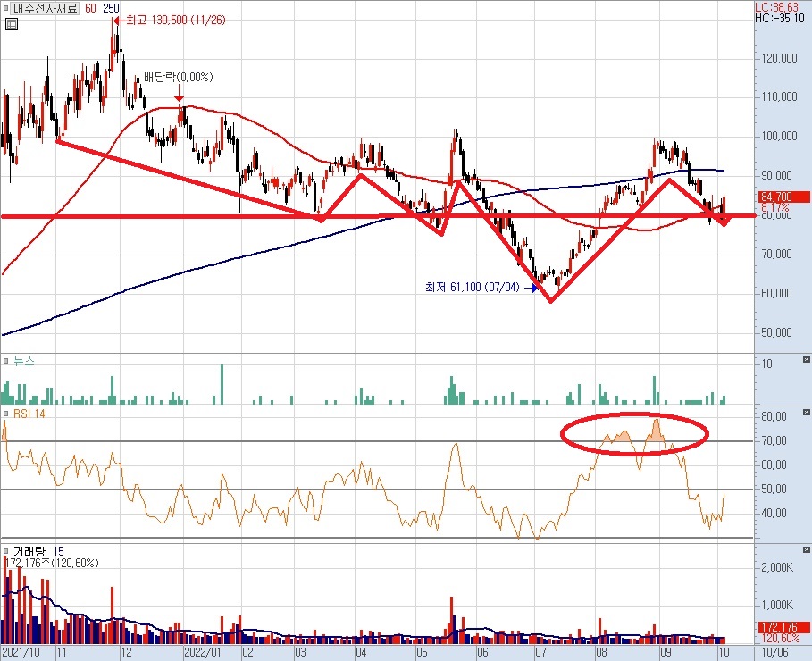This screenshot has width=812, height=661.
Task: Click the RSI axis label 60,00
Action: click(x=774, y=464)
